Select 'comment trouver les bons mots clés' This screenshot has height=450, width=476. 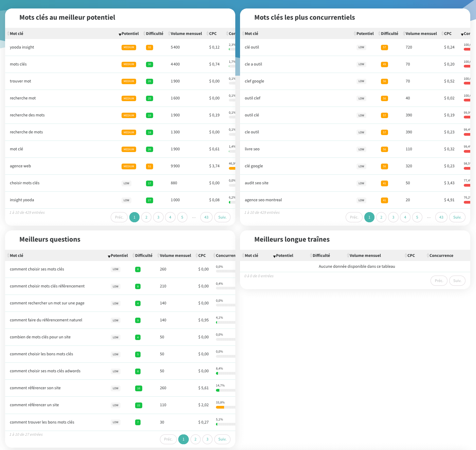point(42,422)
